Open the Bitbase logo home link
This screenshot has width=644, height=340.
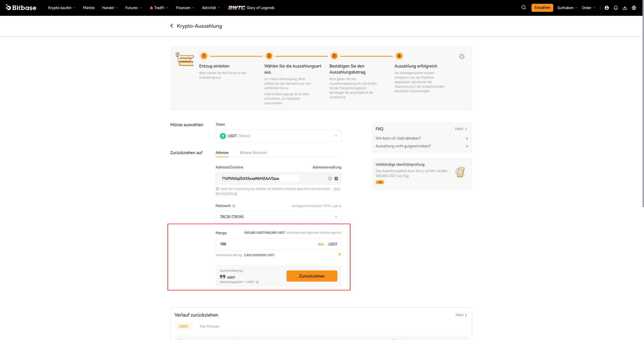click(21, 8)
